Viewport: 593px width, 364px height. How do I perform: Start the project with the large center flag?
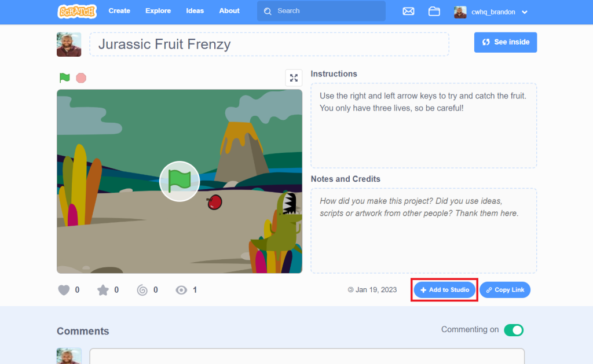pos(180,182)
